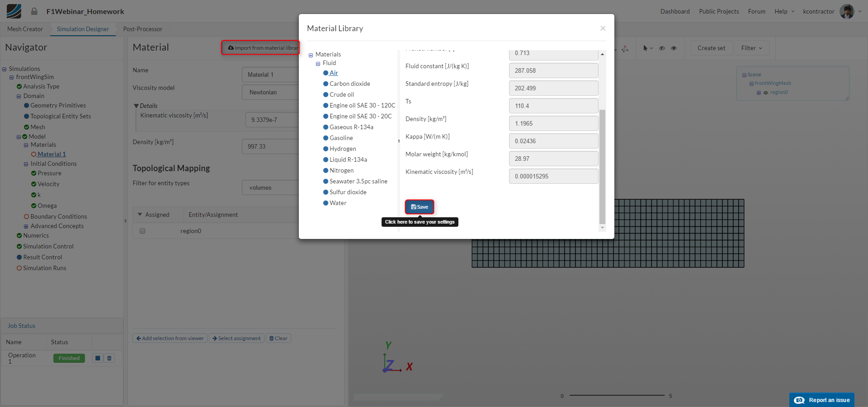This screenshot has width=868, height=407.
Task: Click the Material Library scroll down arrow
Action: coord(602,228)
